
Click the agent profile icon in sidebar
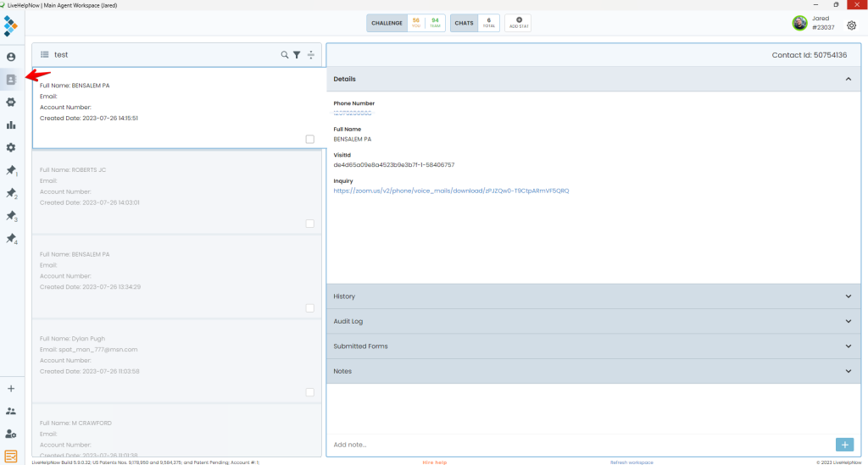tap(11, 57)
